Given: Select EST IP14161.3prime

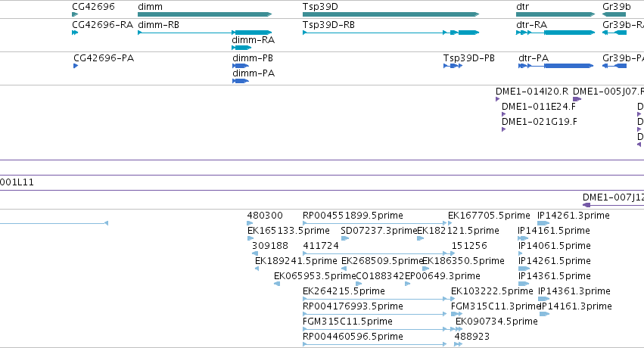Looking at the screenshot, I should pyautogui.click(x=576, y=306).
